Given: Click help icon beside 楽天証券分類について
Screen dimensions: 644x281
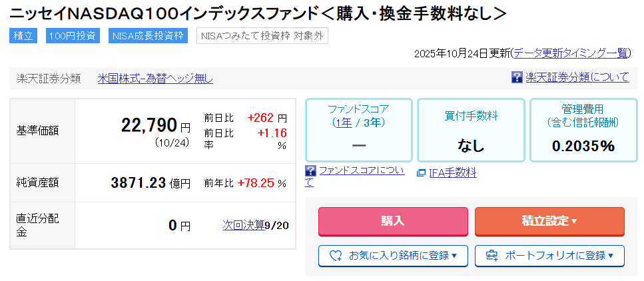Looking at the screenshot, I should 517,77.
